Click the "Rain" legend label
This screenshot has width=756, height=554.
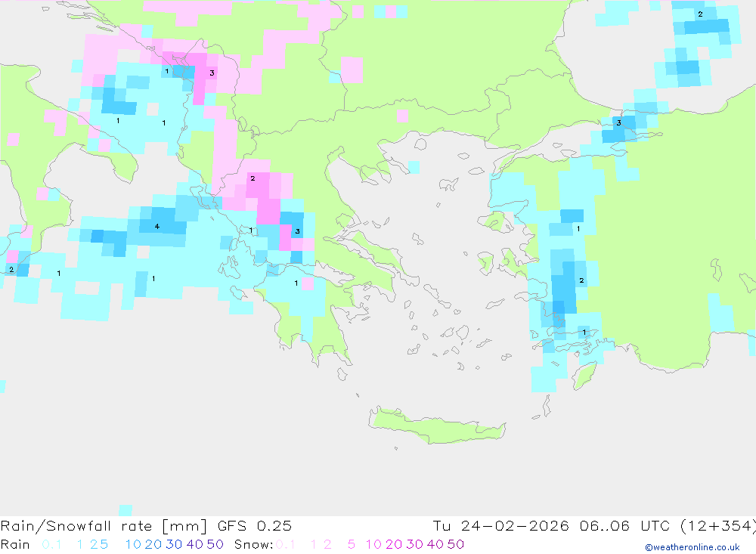pos(15,544)
